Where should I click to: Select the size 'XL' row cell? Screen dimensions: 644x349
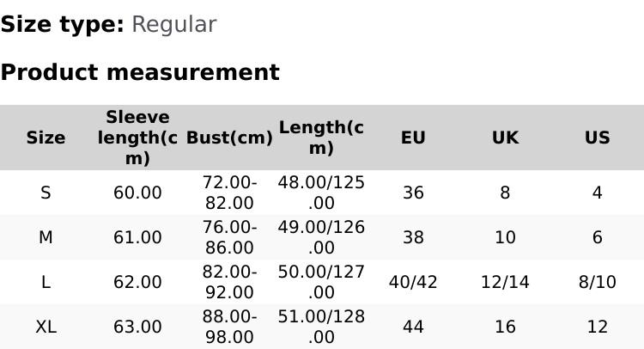pos(46,327)
